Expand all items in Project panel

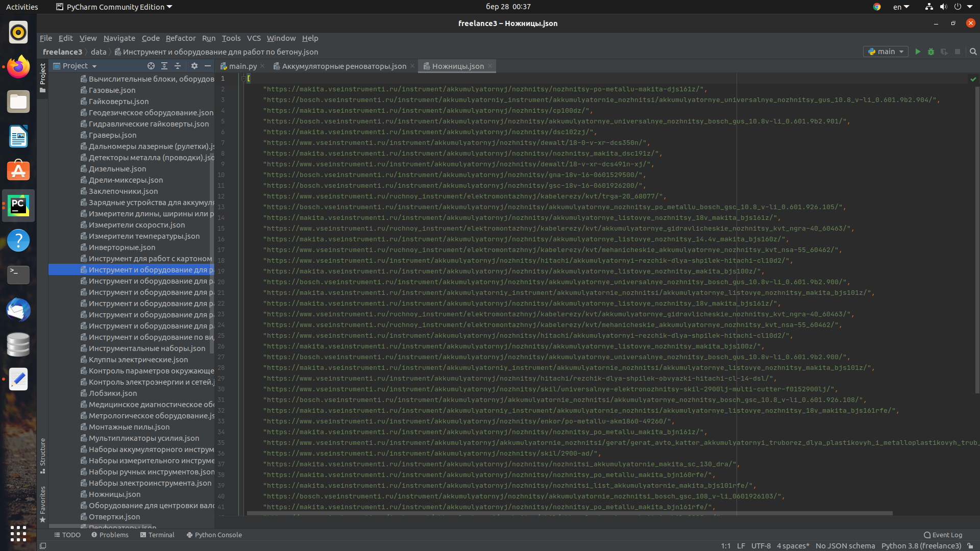(x=164, y=66)
